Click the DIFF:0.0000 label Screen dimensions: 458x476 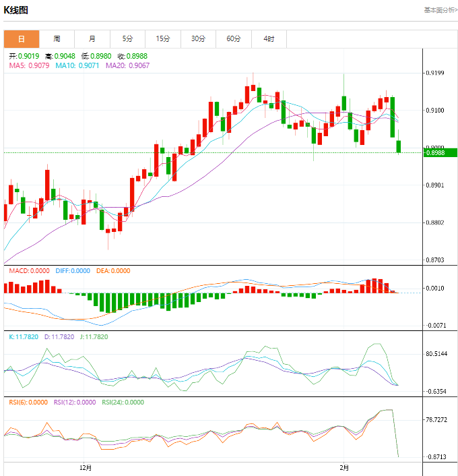pos(73,271)
